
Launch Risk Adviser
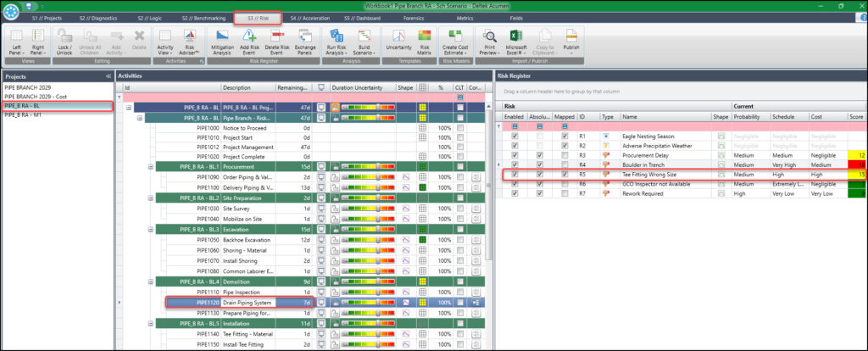tap(189, 41)
